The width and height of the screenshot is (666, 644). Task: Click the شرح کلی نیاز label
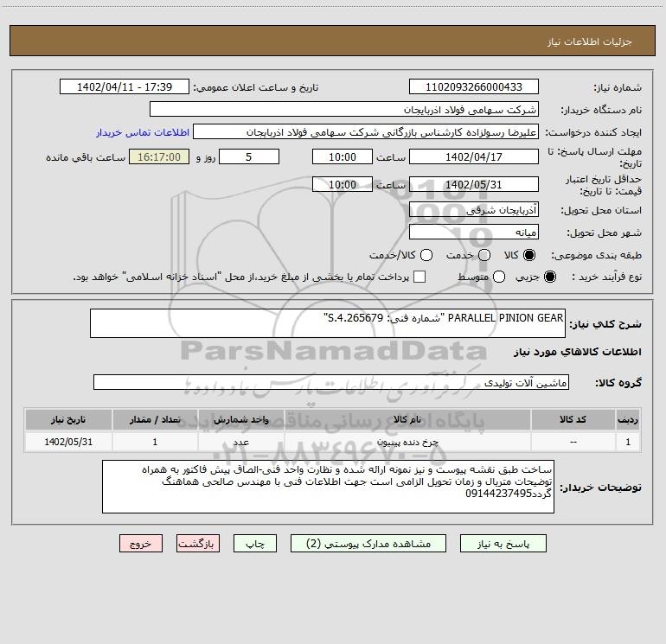(x=605, y=324)
